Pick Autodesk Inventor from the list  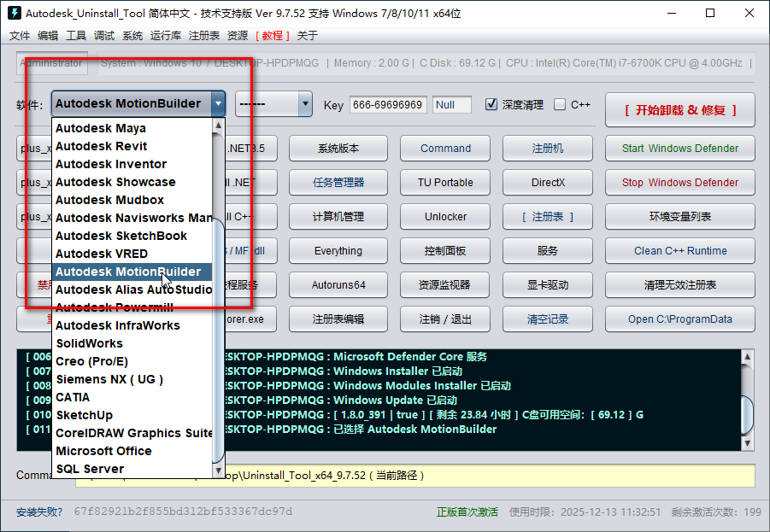tap(132, 164)
